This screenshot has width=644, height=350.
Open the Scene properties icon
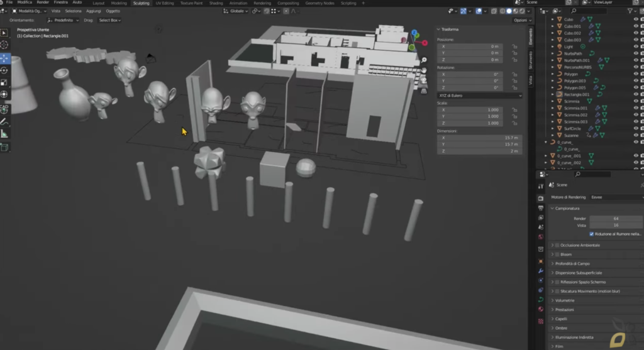[x=540, y=227]
